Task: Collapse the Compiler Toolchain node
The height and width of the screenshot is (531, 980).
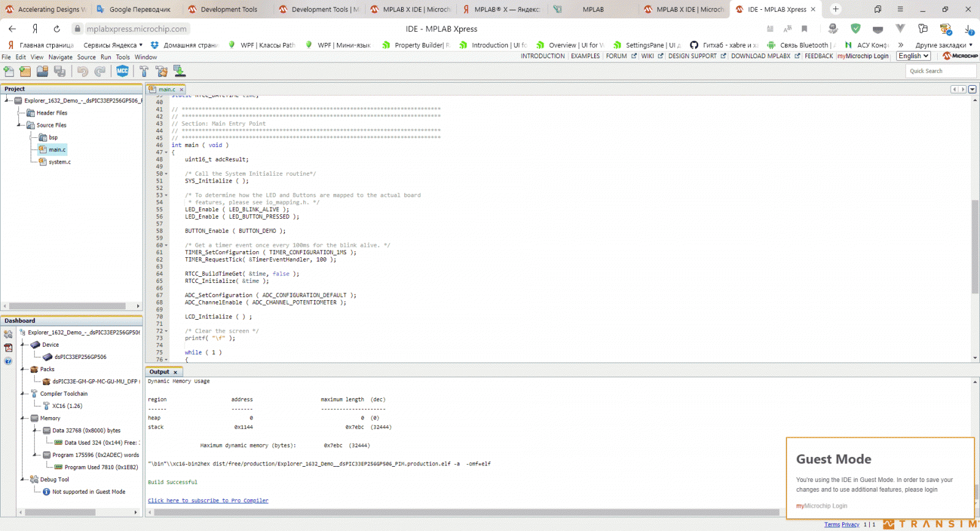Action: pyautogui.click(x=24, y=394)
